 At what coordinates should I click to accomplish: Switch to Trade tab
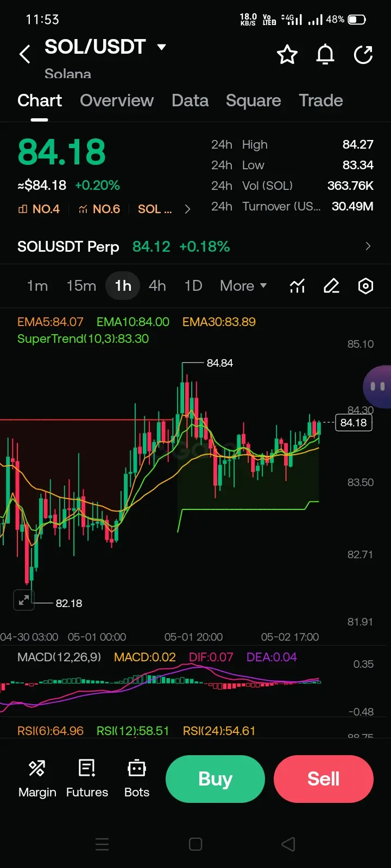click(x=321, y=101)
